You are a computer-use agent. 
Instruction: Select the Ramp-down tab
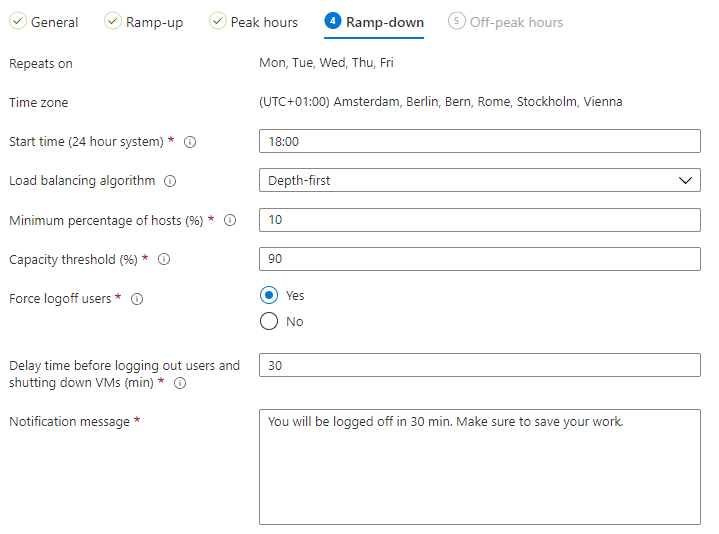[374, 22]
